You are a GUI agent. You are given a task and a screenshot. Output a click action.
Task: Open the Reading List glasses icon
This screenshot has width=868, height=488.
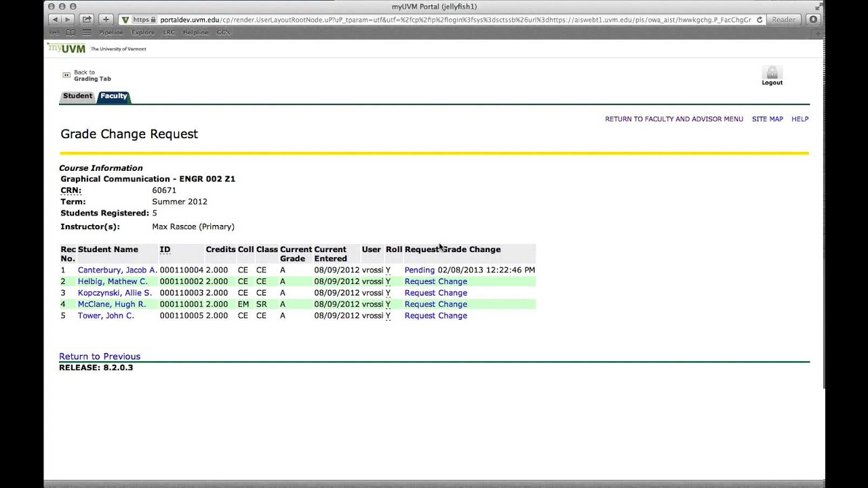coord(54,33)
